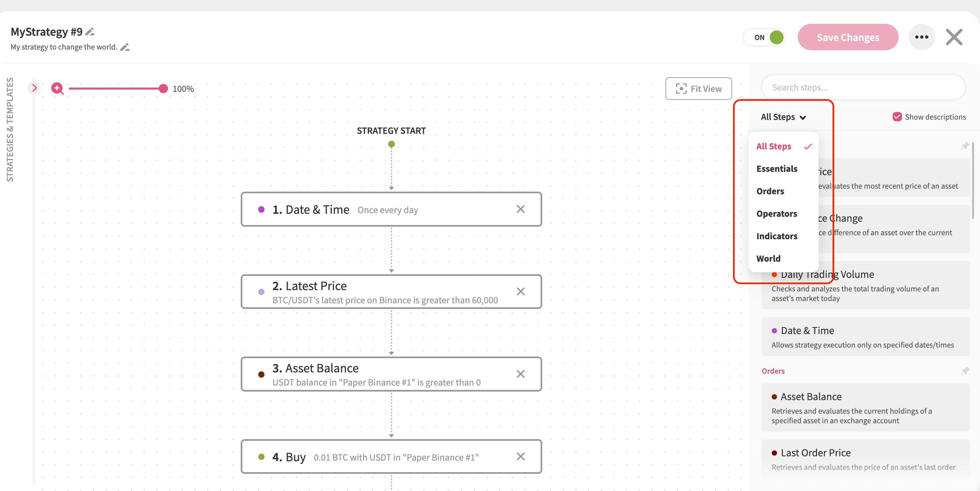The height and width of the screenshot is (491, 980).
Task: Expand the Strategies & Templates sidebar arrow
Action: [34, 88]
